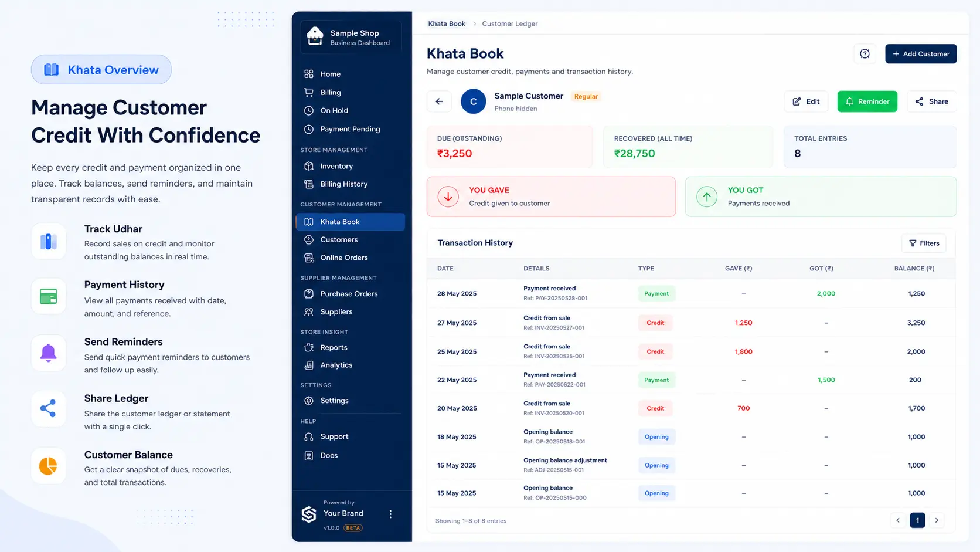Click the Share button

pyautogui.click(x=931, y=101)
